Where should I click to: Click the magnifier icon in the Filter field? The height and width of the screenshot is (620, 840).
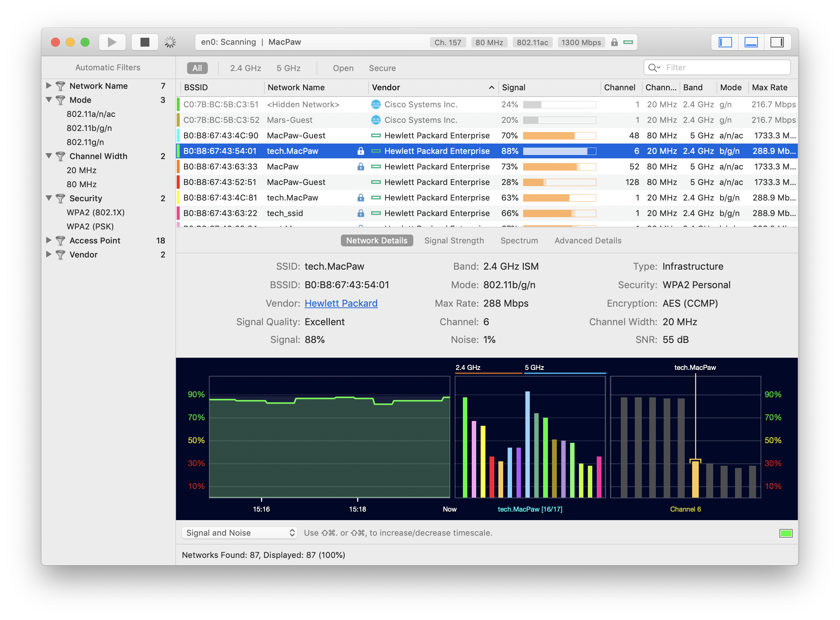click(x=654, y=68)
